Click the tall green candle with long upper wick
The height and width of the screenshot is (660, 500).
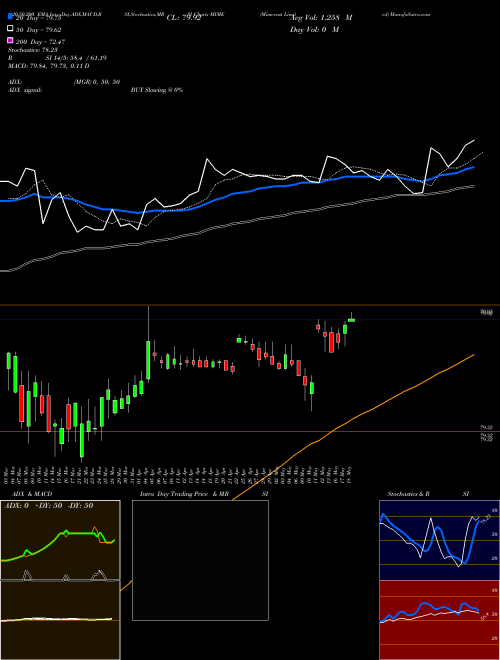148,360
